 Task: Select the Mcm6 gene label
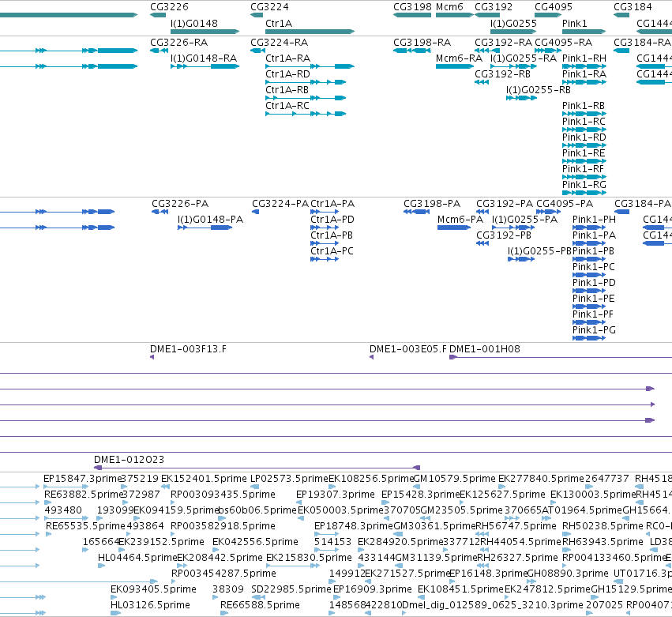pos(449,7)
